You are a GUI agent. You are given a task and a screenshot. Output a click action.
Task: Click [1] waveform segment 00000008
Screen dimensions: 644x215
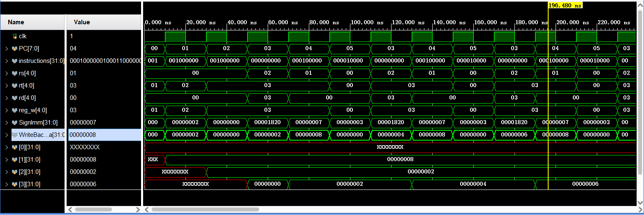click(x=400, y=160)
